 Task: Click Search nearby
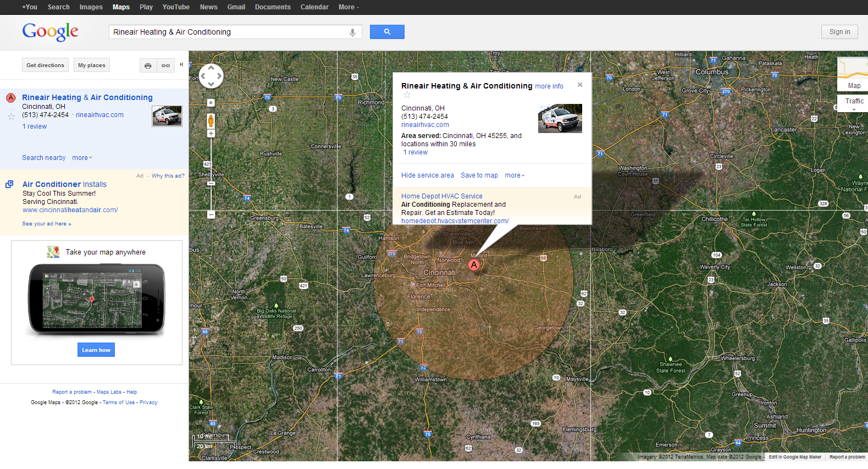[x=44, y=158]
